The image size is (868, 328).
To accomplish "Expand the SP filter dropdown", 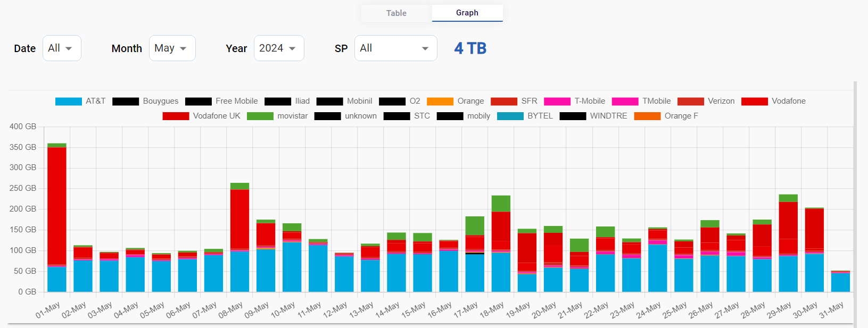I will click(x=395, y=48).
